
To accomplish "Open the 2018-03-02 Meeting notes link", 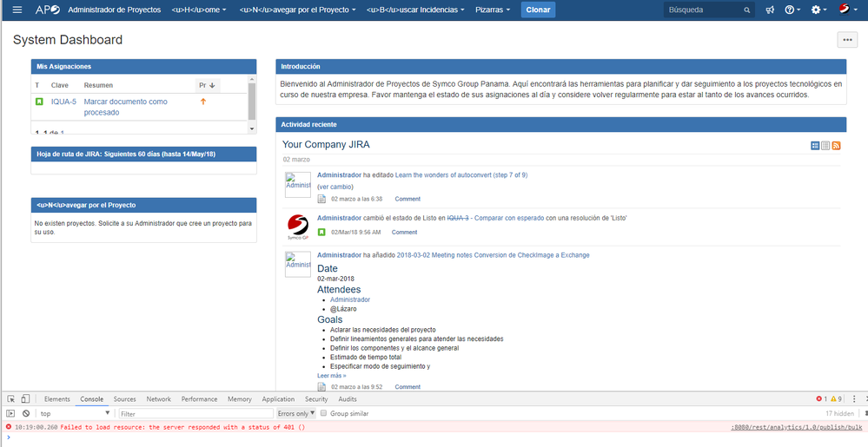I will 494,255.
